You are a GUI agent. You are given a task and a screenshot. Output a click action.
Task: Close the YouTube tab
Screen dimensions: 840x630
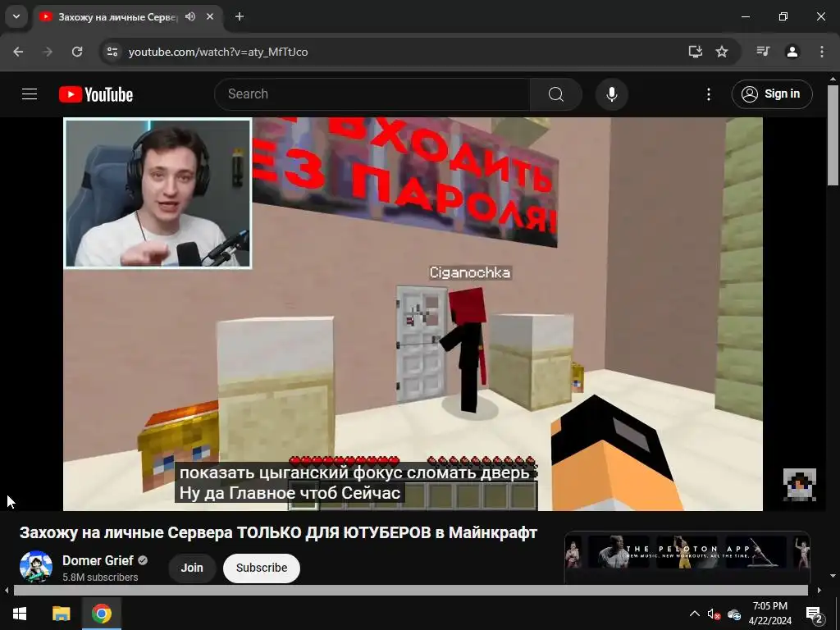210,16
